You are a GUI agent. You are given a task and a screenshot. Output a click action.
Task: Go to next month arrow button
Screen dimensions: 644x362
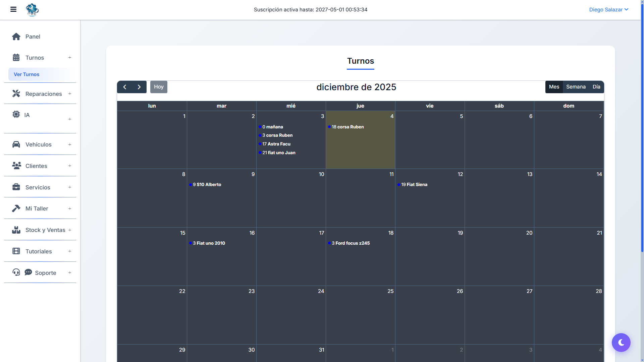(139, 87)
